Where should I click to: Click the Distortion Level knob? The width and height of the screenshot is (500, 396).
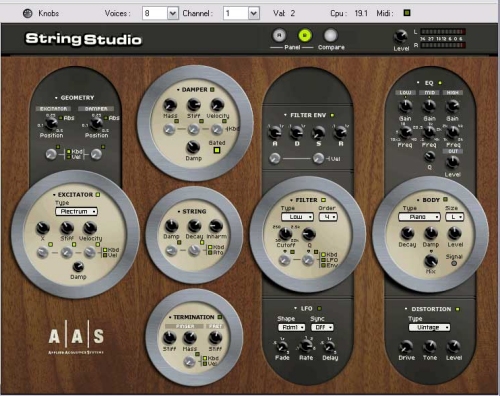point(453,347)
